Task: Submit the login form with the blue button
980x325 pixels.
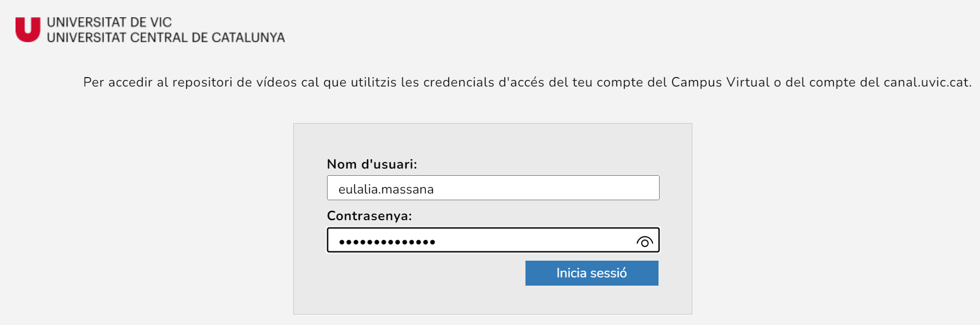Action: tap(591, 273)
